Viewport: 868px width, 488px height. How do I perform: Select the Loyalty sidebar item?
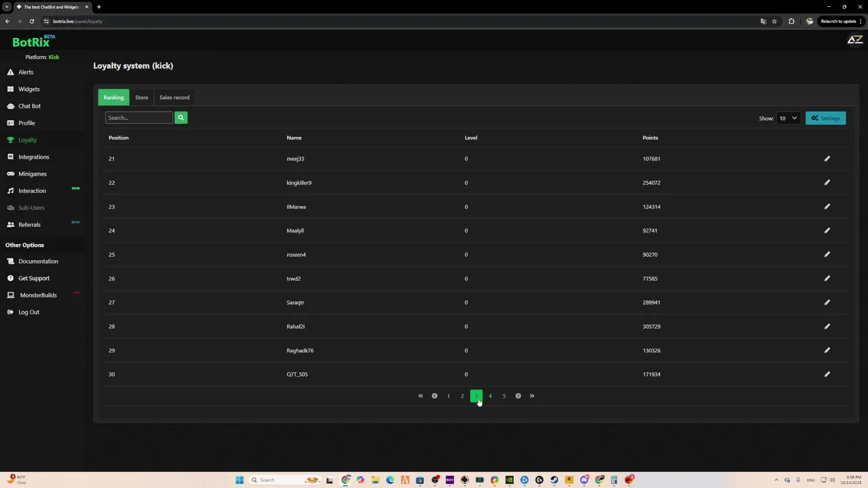pos(27,140)
